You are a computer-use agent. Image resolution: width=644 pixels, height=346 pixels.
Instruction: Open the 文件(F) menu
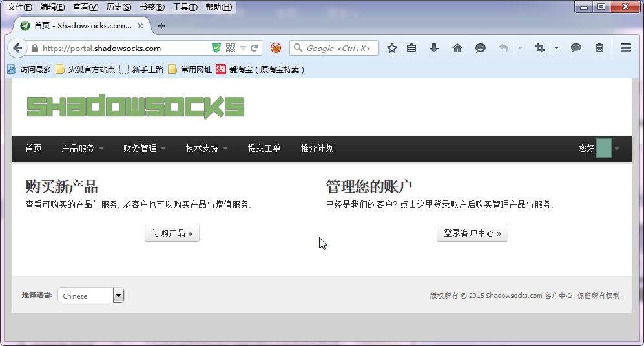coord(20,7)
